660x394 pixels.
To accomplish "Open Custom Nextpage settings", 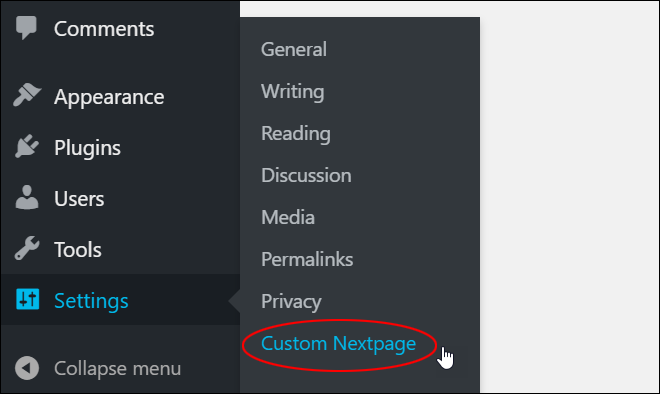I will click(338, 344).
